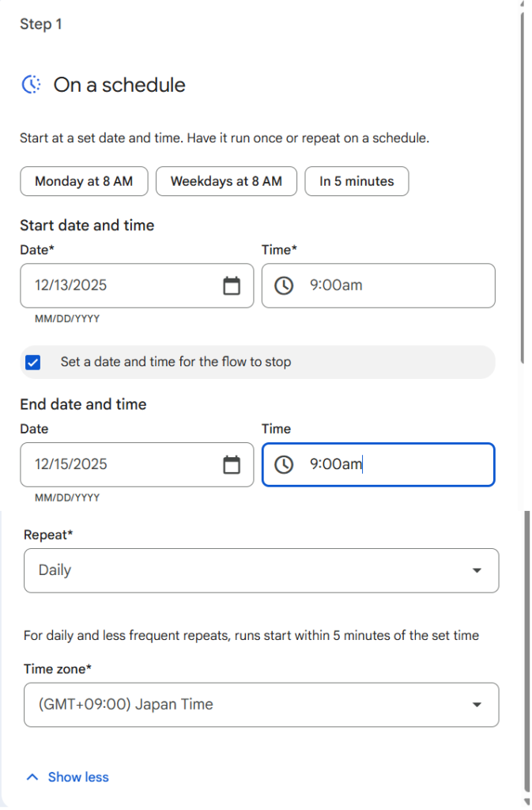Screen dimensions: 532x810
Task: Click the start date field showing 12/13/2025
Action: coord(119,286)
